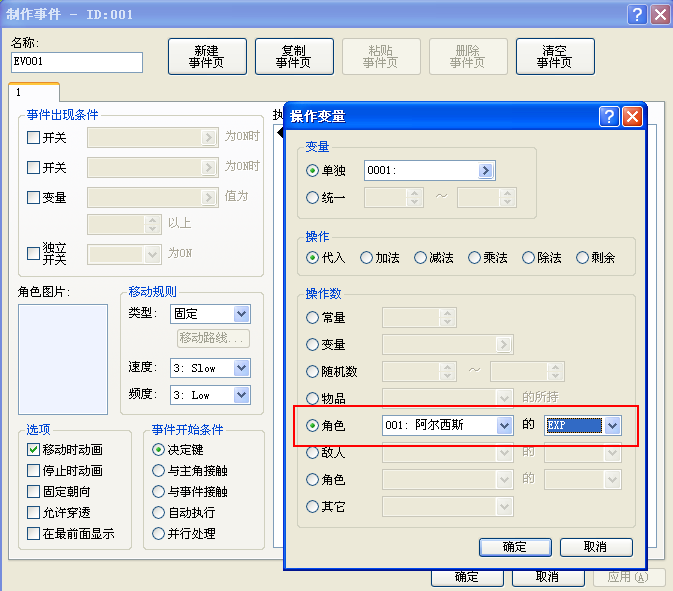Open the EXP attribute dropdown

[x=612, y=425]
